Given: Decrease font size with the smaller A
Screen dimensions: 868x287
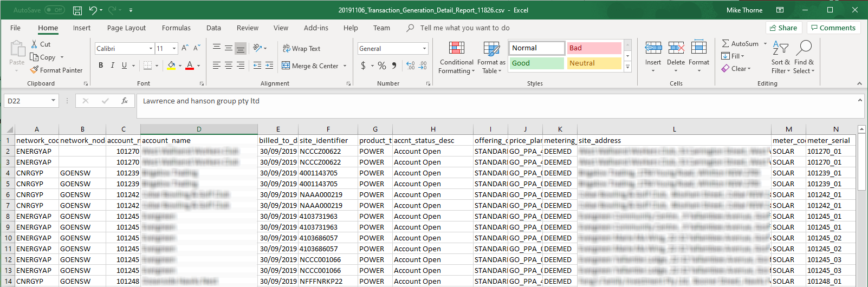Looking at the screenshot, I should (197, 48).
